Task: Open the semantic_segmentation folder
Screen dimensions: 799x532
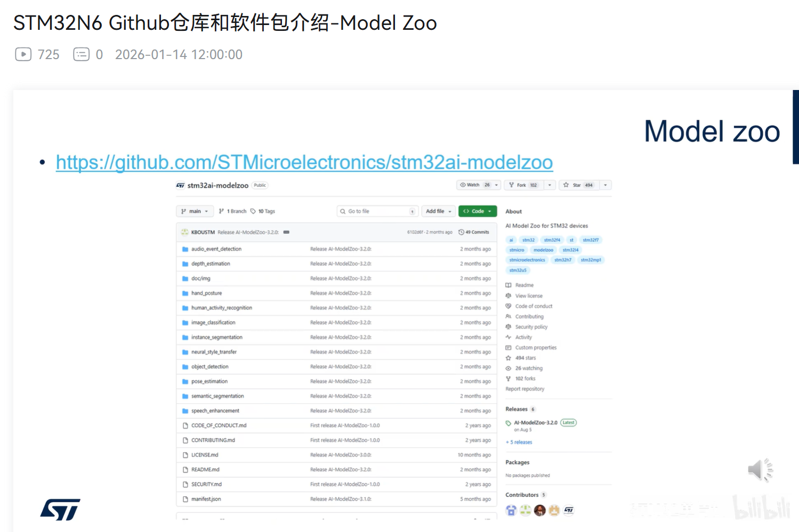Action: [217, 396]
